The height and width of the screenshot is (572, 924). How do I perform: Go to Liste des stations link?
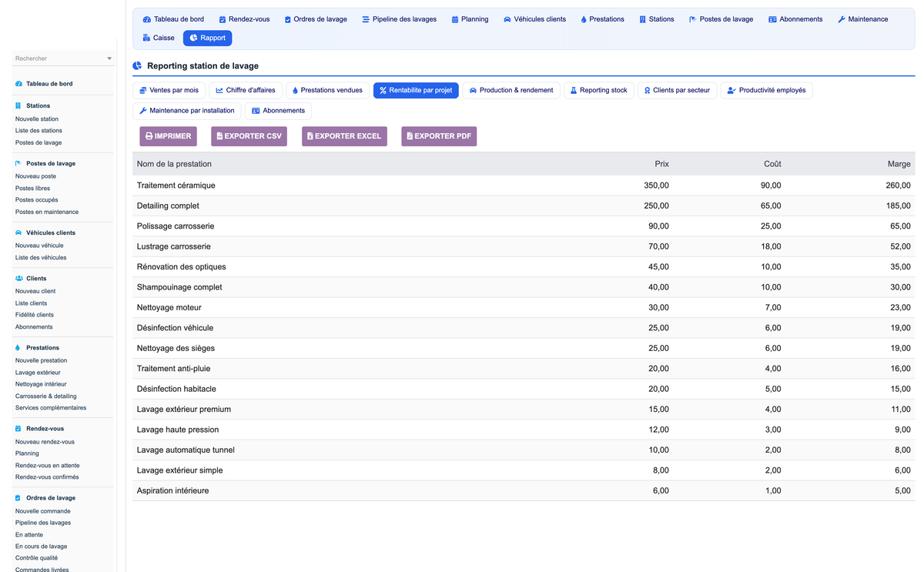point(38,131)
